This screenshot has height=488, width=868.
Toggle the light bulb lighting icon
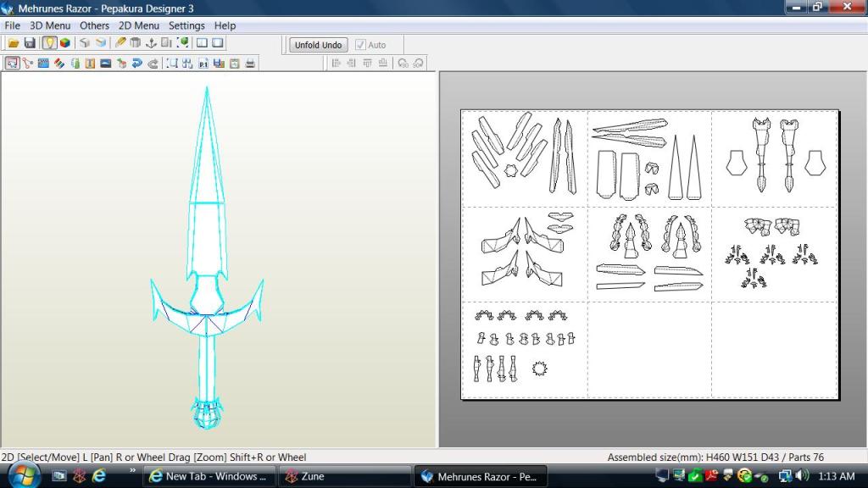click(49, 43)
